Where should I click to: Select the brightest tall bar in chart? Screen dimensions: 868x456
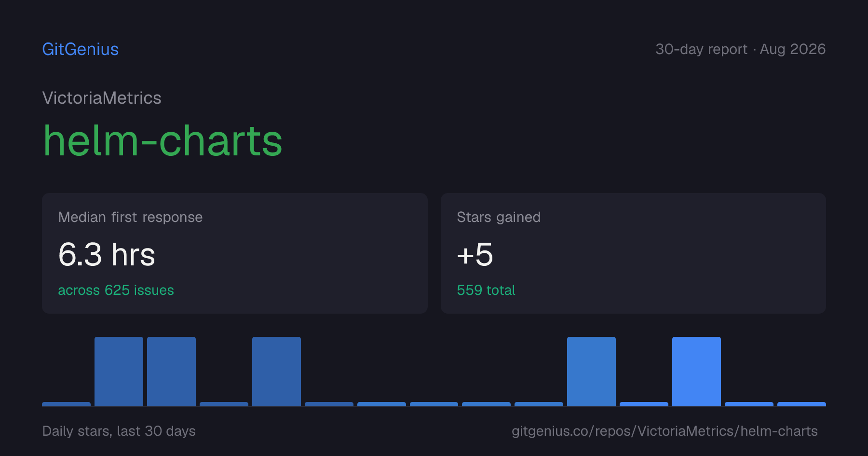pyautogui.click(x=696, y=372)
